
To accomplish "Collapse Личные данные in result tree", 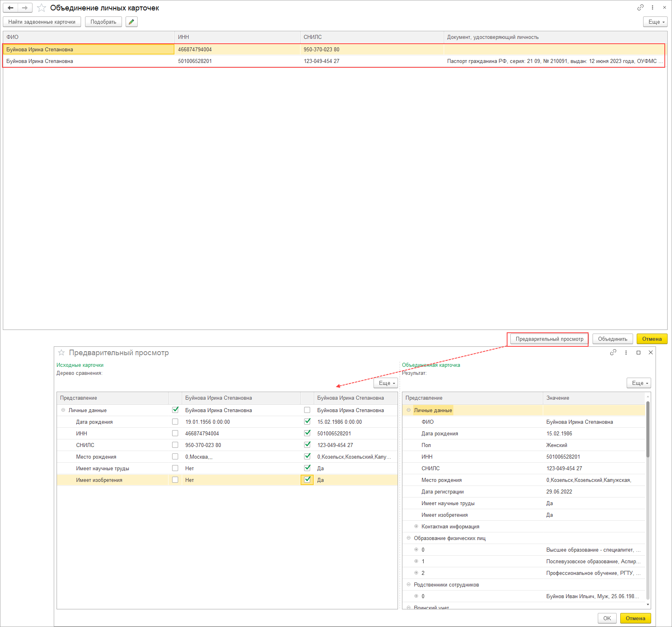I will coord(408,410).
